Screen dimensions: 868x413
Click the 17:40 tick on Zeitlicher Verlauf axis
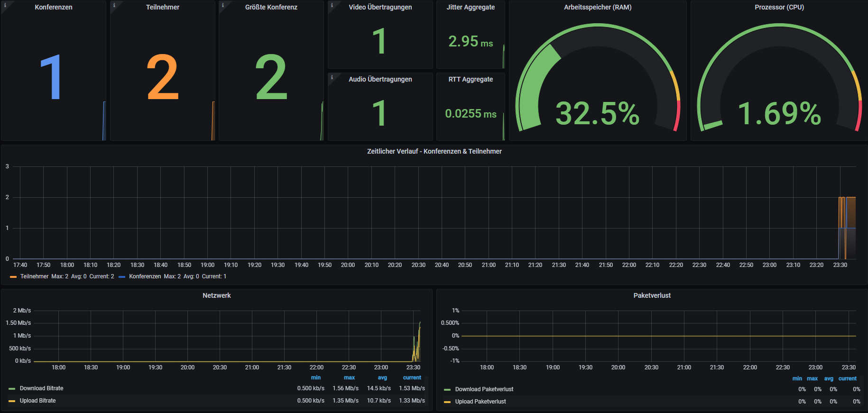coord(20,265)
